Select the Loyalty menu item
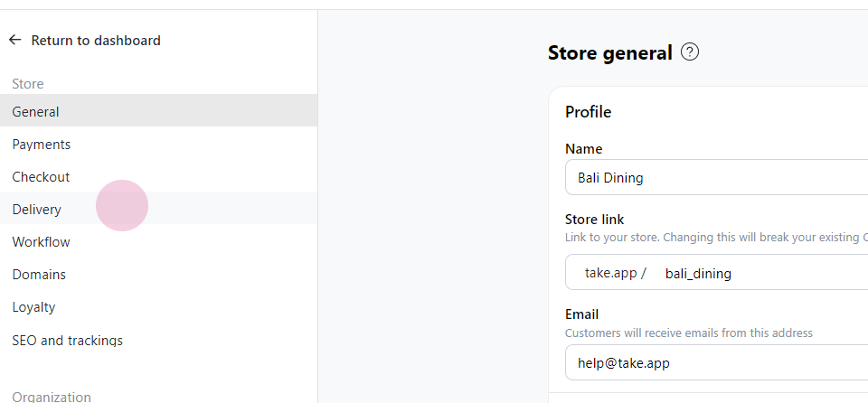 tap(159, 307)
